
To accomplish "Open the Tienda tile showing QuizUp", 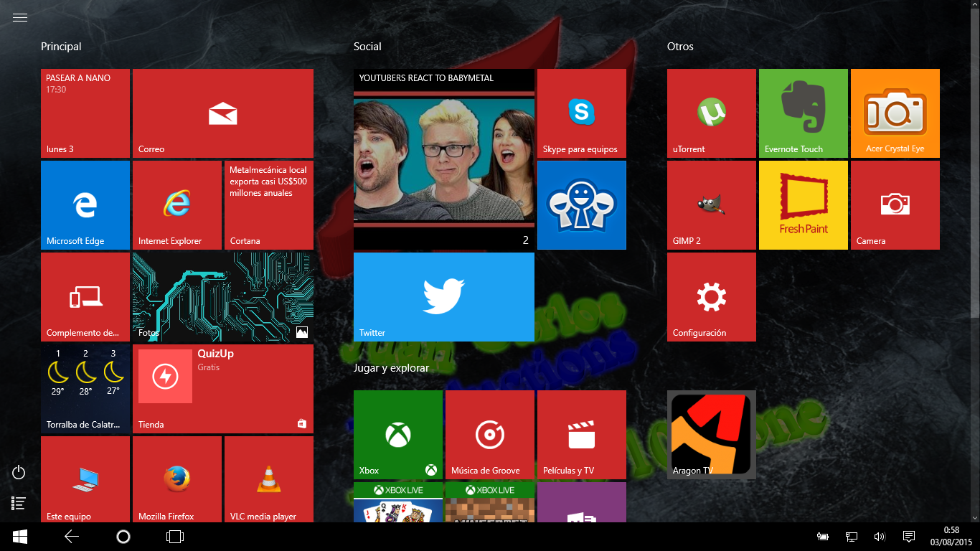I will point(223,389).
